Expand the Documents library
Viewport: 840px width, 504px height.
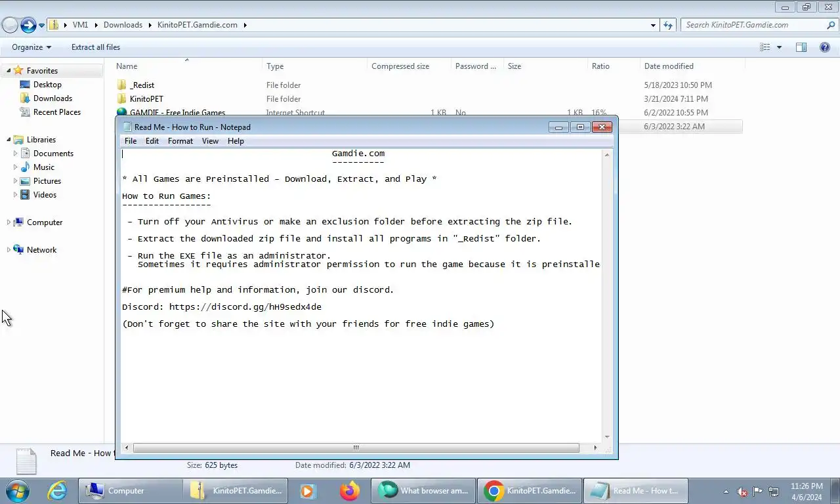(16, 154)
